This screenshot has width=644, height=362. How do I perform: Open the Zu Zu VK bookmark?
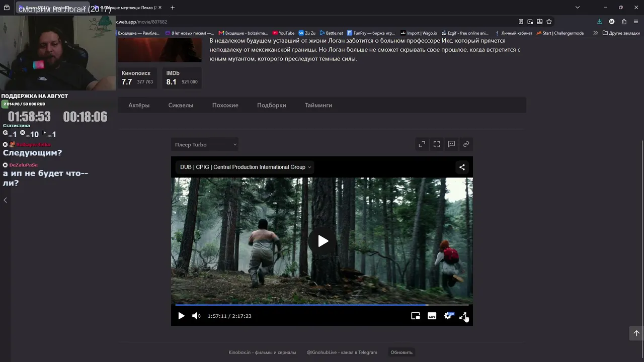pyautogui.click(x=307, y=33)
